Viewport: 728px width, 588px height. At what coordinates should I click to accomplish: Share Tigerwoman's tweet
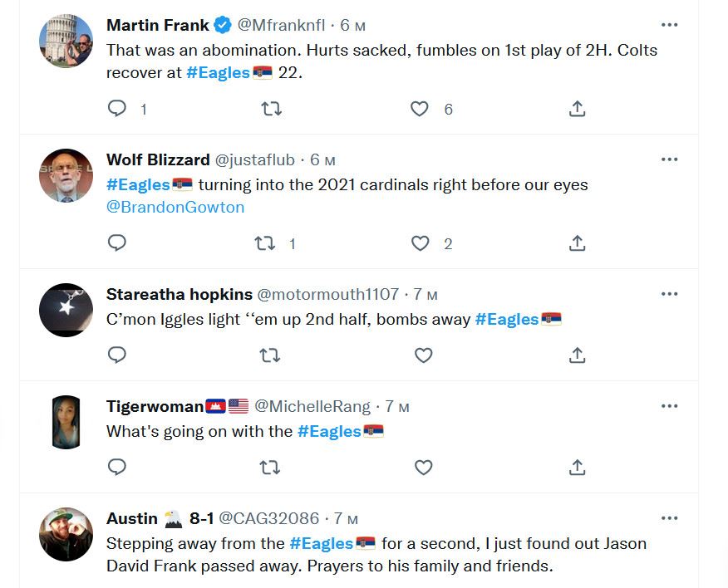pyautogui.click(x=577, y=467)
